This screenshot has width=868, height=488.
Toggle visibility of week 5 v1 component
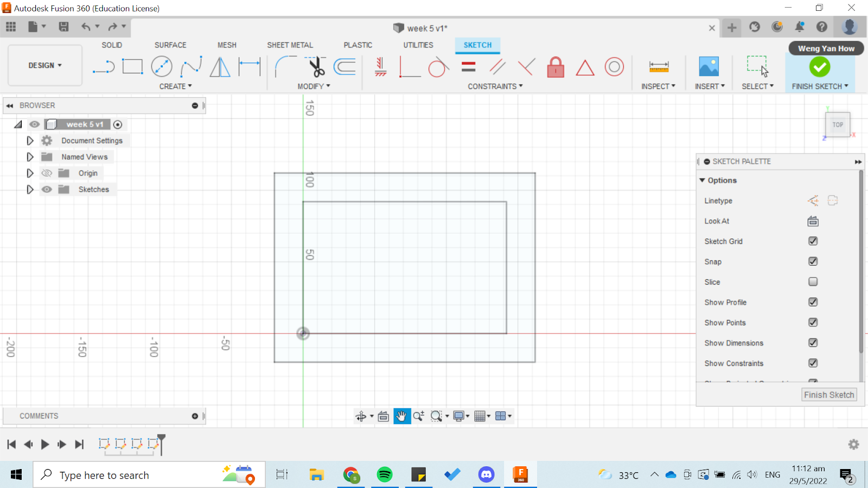tap(34, 124)
